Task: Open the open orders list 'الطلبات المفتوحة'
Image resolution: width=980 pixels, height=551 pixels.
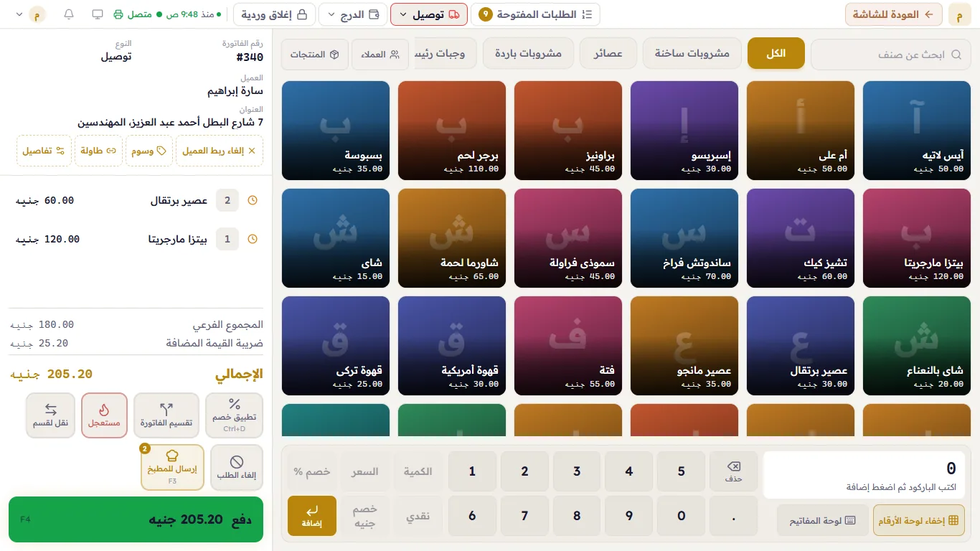Action: 536,14
